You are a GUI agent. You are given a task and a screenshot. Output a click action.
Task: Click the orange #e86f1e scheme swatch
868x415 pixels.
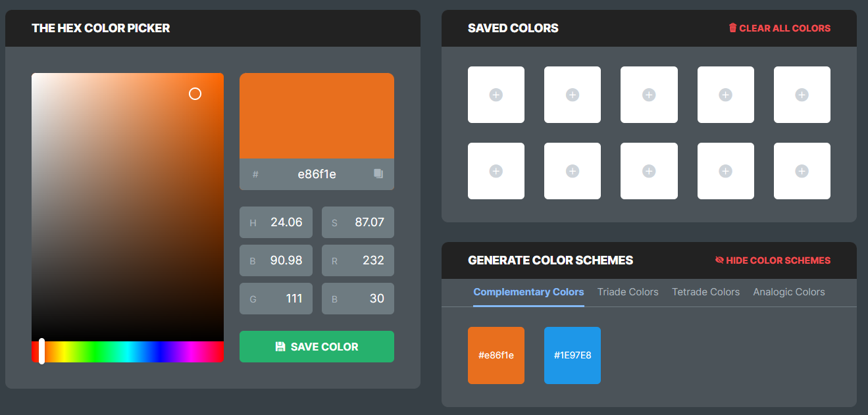point(496,355)
